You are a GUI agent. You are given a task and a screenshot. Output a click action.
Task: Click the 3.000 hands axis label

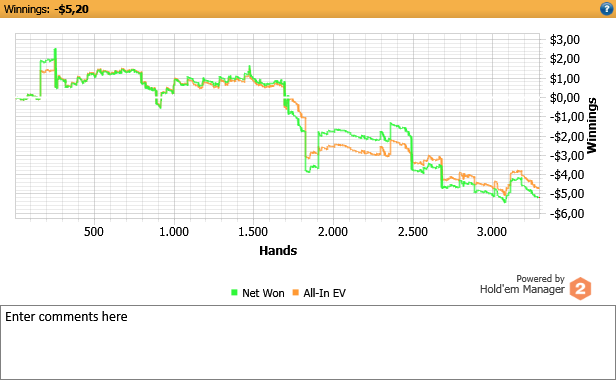click(x=492, y=232)
